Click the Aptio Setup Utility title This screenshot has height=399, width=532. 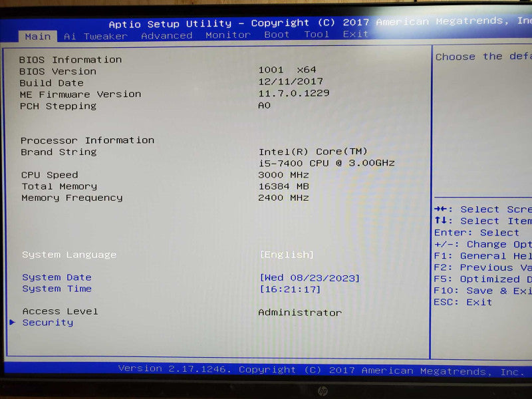point(170,24)
